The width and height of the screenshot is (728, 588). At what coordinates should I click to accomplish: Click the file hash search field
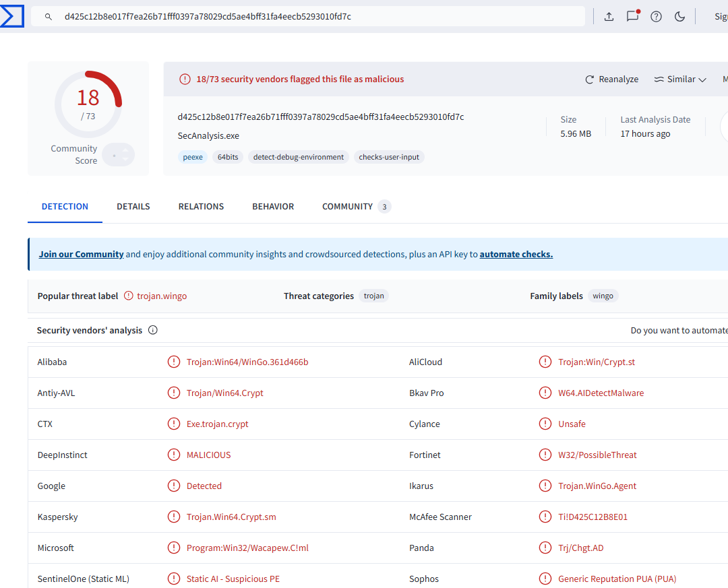coord(308,16)
